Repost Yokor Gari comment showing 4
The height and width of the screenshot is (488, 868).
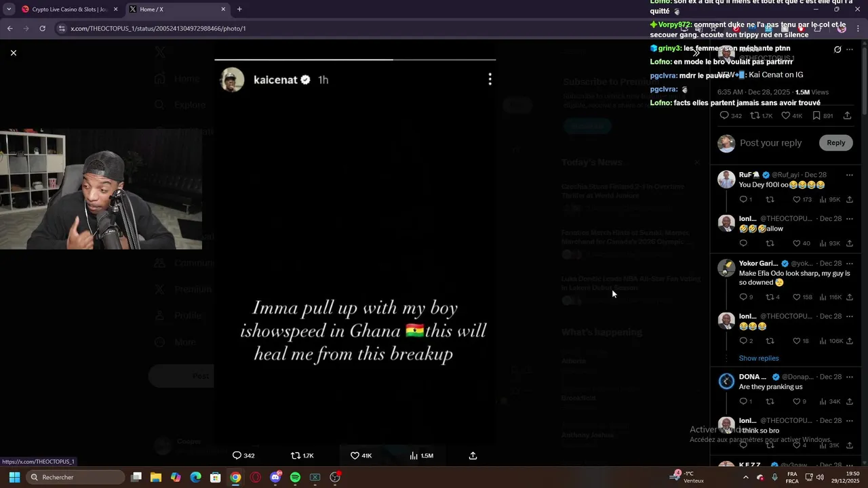(772, 297)
